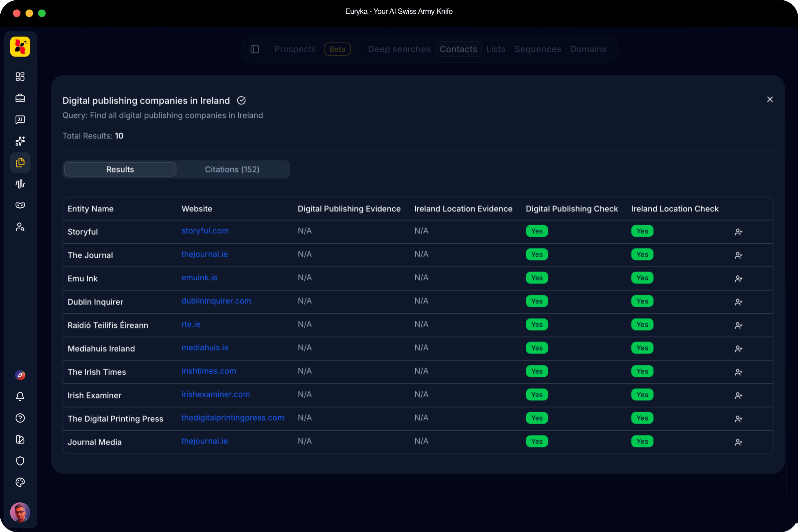Screen dimensions: 798x532
Task: Open the irishtimes.com link
Action: [x=209, y=371]
